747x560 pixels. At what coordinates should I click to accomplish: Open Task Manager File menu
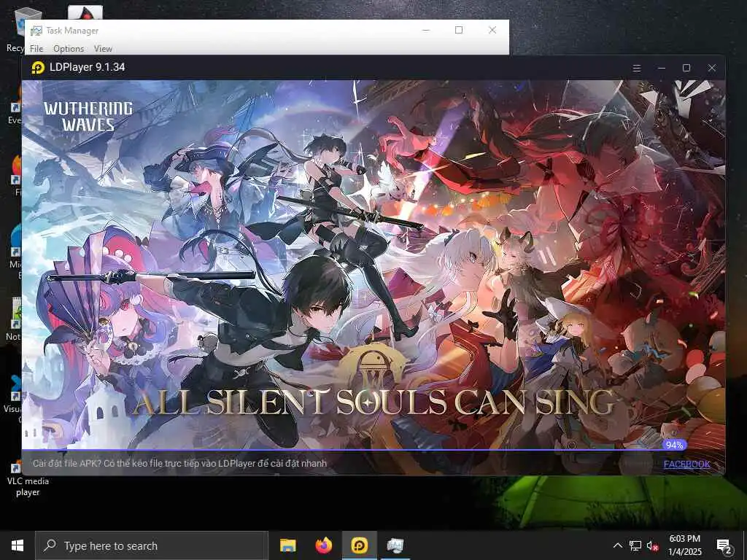(36, 49)
